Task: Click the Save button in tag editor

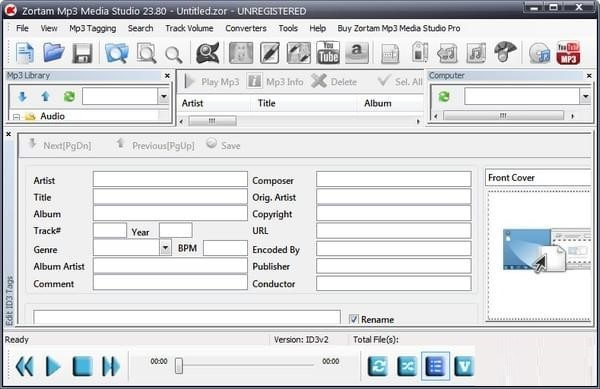Action: (x=223, y=145)
